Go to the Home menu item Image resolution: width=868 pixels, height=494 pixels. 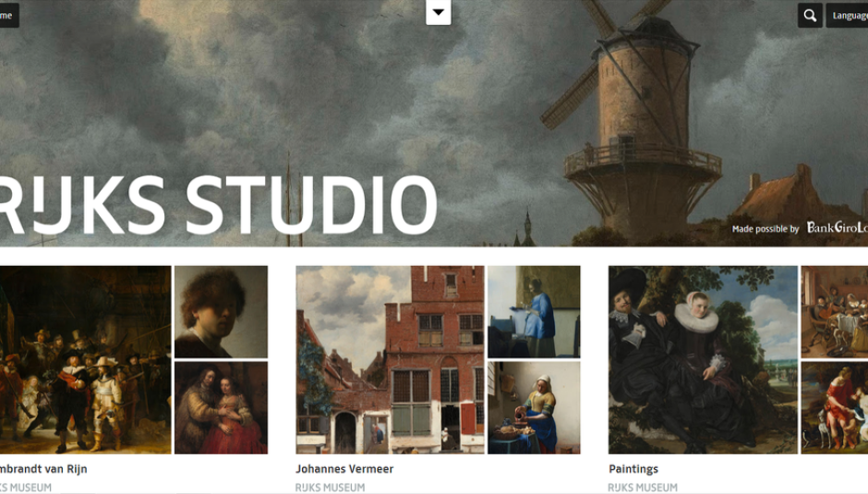(x=8, y=16)
